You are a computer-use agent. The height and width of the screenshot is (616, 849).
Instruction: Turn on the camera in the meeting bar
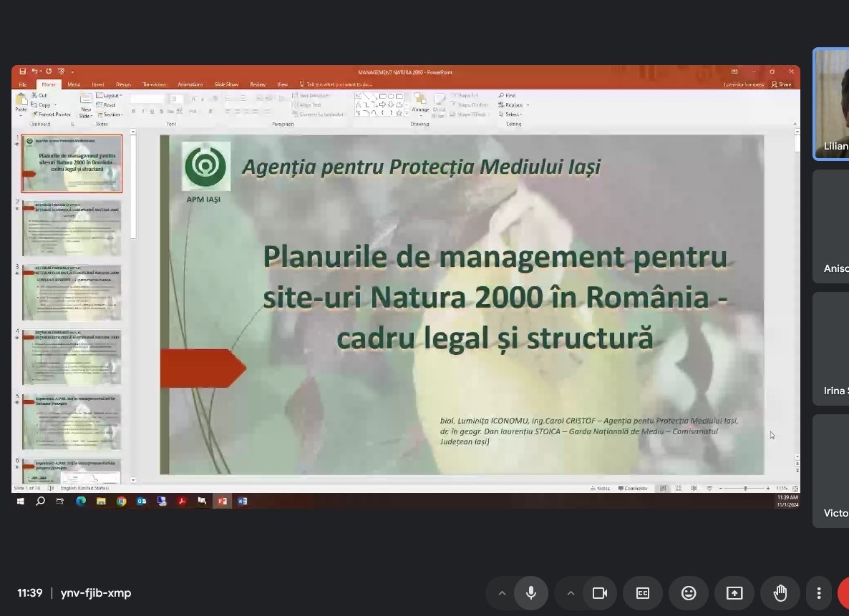coord(599,593)
